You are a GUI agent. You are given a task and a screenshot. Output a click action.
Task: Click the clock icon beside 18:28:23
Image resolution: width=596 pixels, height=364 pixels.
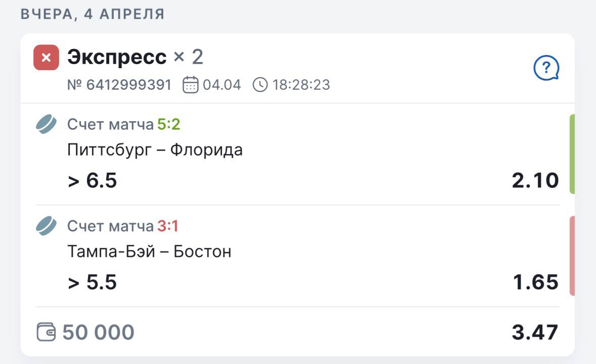click(x=260, y=84)
